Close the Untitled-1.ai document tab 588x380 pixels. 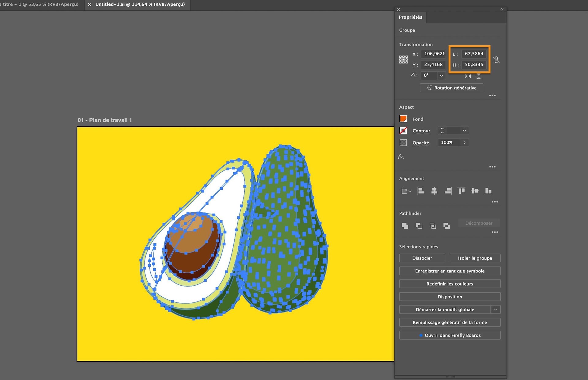[x=89, y=5]
